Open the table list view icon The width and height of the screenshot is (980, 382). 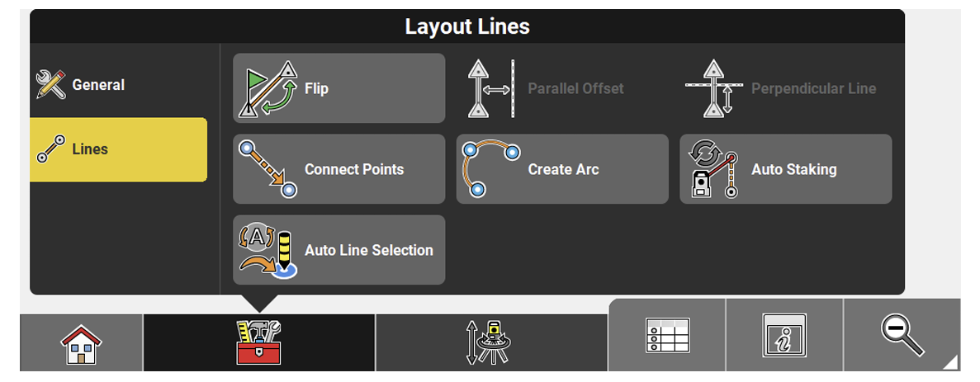tap(667, 336)
